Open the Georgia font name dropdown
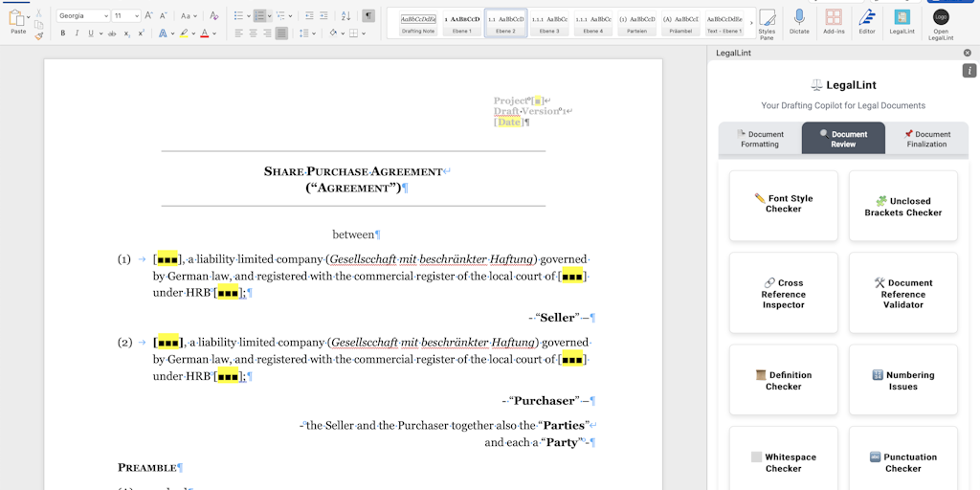 (x=82, y=15)
